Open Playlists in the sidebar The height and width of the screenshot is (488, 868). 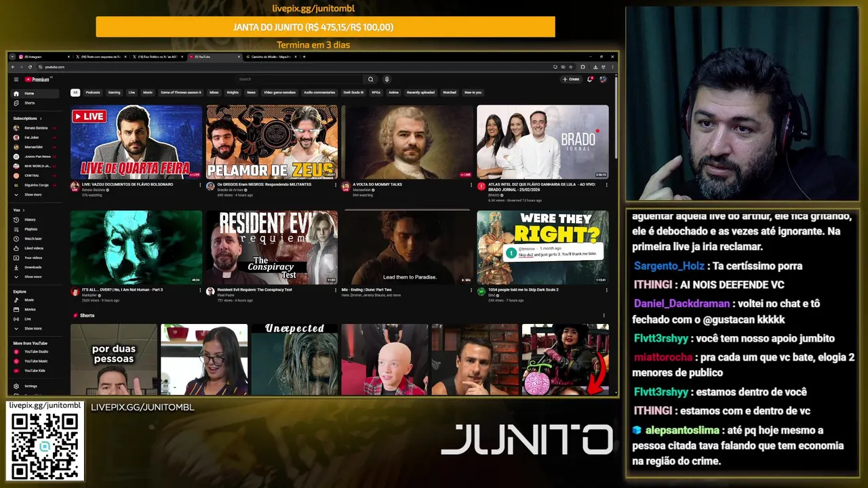36,229
